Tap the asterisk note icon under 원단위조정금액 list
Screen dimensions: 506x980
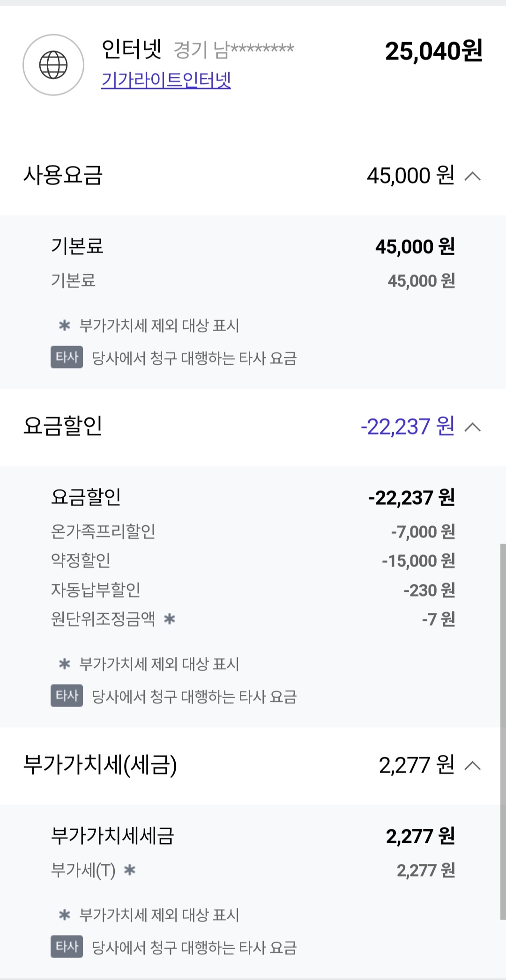[64, 664]
